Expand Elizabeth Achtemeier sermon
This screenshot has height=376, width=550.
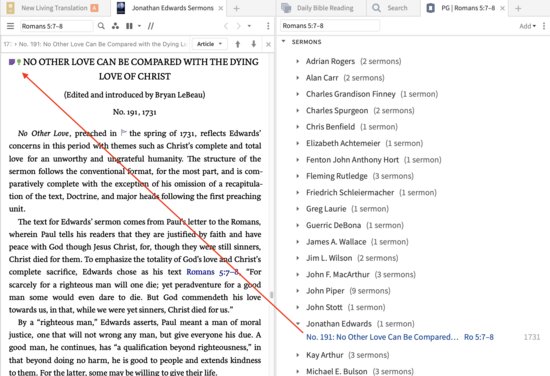pos(297,143)
